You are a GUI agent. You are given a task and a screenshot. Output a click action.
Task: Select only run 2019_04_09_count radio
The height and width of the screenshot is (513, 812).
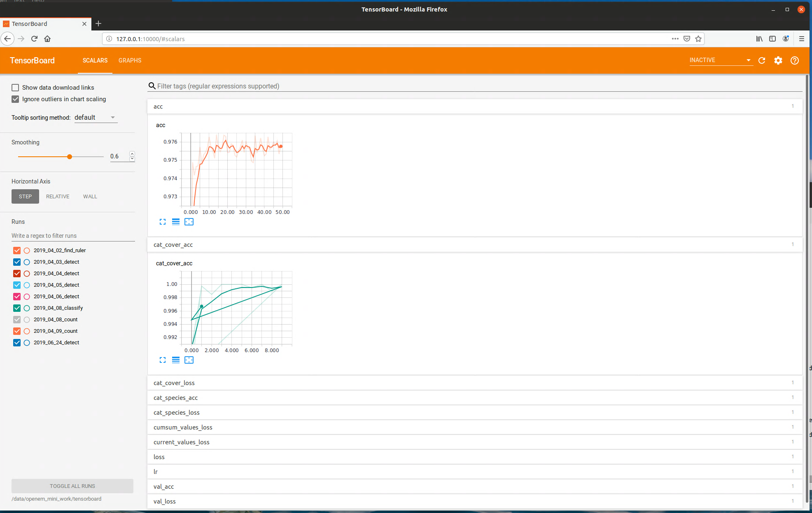click(27, 331)
